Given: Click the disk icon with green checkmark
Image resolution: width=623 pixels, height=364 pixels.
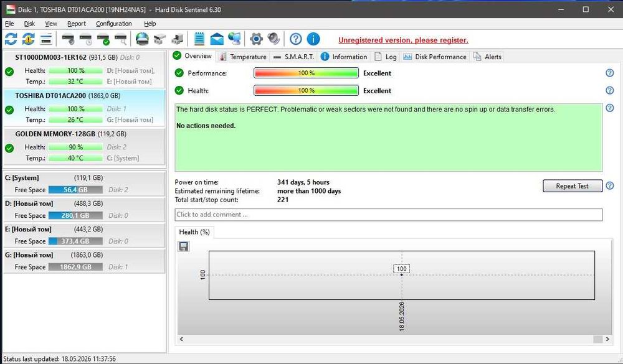Looking at the screenshot, I should point(103,39).
